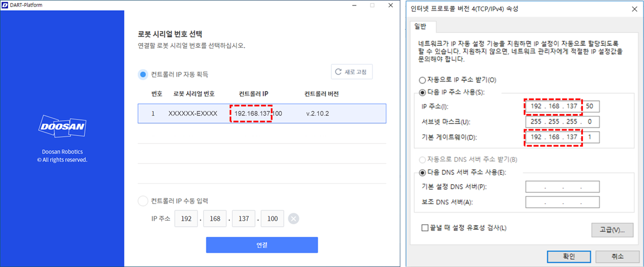Confirm settings with 확인 button
Viewport: 644px width, 267px height.
point(569,256)
